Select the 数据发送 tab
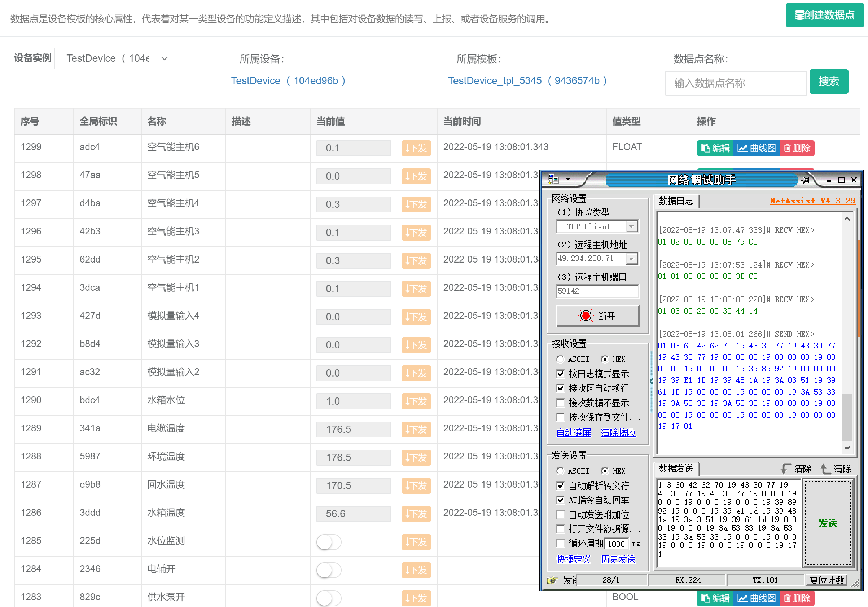Image resolution: width=868 pixels, height=607 pixels. [x=676, y=469]
